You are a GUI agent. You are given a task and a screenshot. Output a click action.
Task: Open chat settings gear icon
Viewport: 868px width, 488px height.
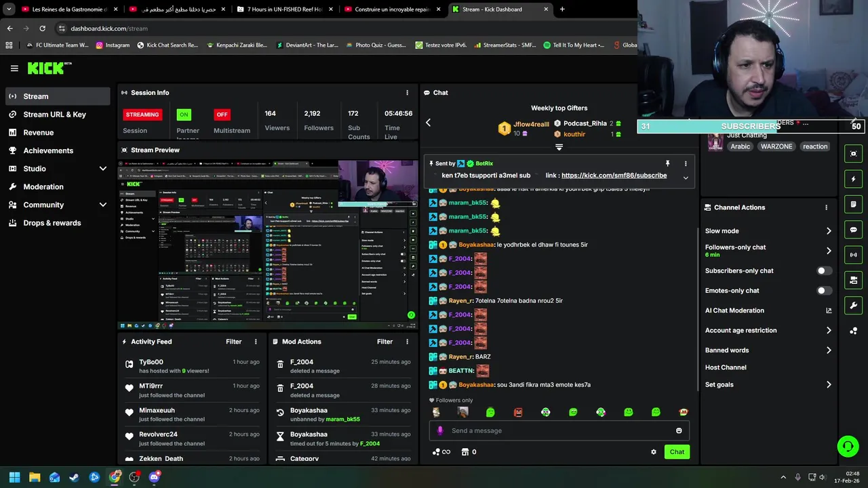tap(654, 452)
